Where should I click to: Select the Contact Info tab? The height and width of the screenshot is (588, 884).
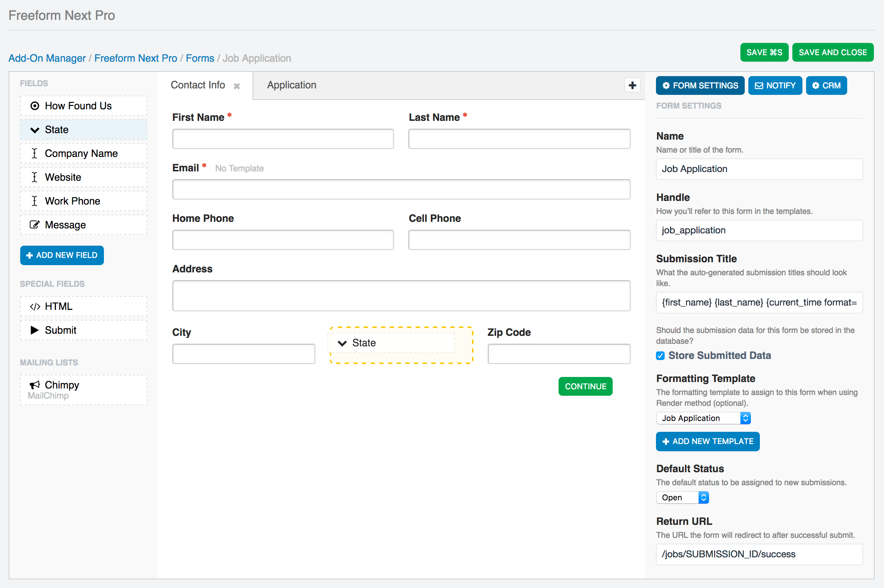(x=197, y=85)
